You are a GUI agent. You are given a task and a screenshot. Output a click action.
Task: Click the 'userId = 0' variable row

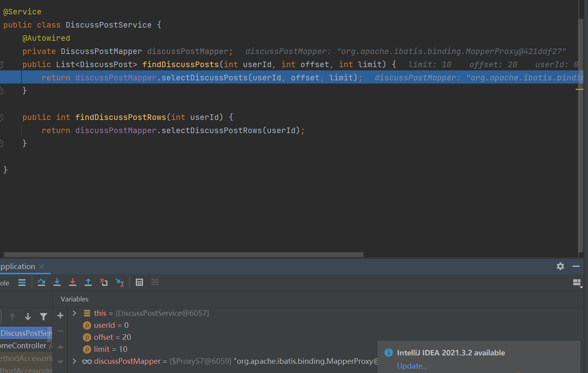coord(326,325)
